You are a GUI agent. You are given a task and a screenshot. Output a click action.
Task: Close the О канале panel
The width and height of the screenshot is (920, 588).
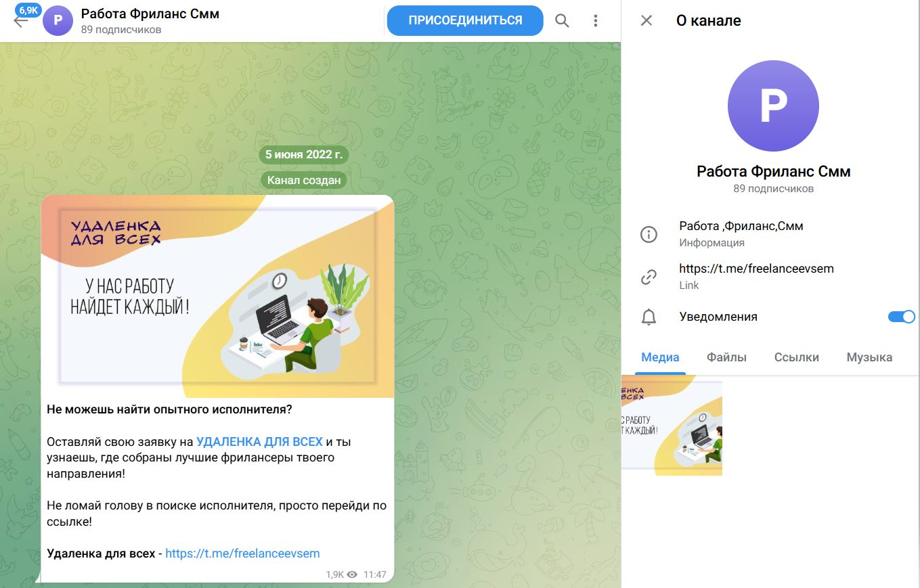pyautogui.click(x=647, y=20)
